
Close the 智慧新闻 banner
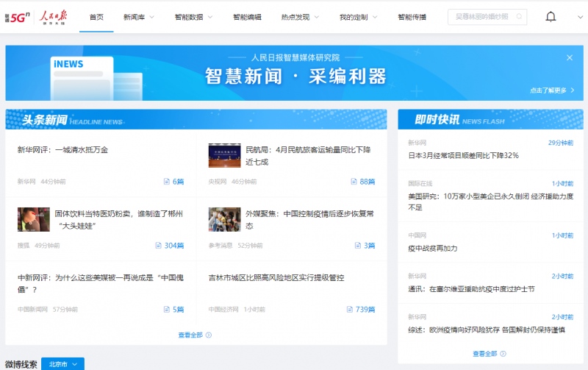click(x=569, y=57)
